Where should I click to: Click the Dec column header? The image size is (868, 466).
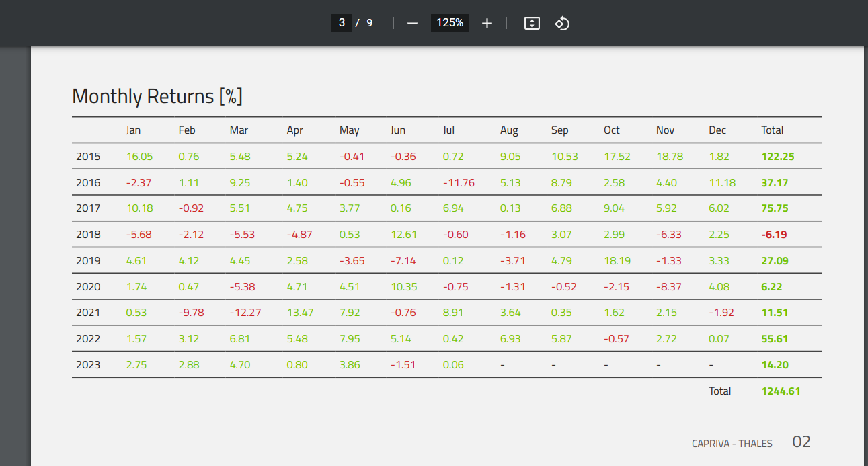[x=717, y=130]
